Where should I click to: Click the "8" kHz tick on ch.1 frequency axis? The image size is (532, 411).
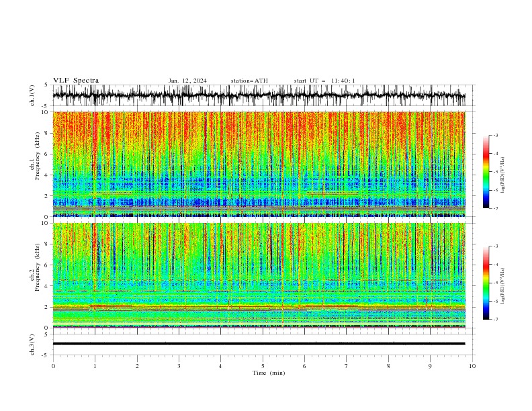click(47, 133)
